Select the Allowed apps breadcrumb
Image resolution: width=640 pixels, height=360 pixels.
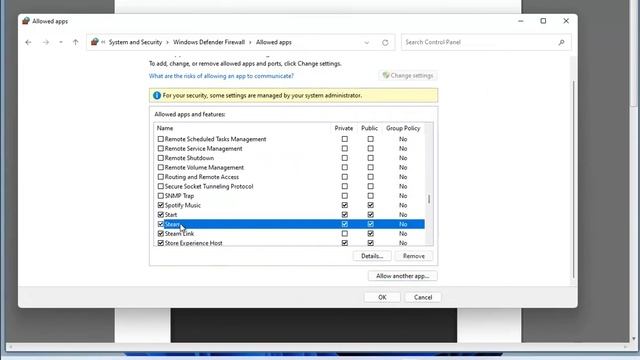(x=273, y=42)
